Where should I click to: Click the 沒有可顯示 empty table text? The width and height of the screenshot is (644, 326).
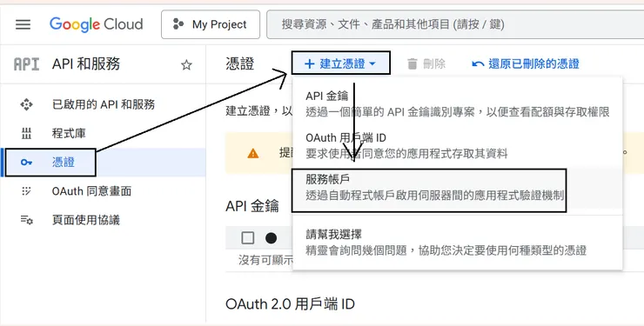[x=266, y=260]
